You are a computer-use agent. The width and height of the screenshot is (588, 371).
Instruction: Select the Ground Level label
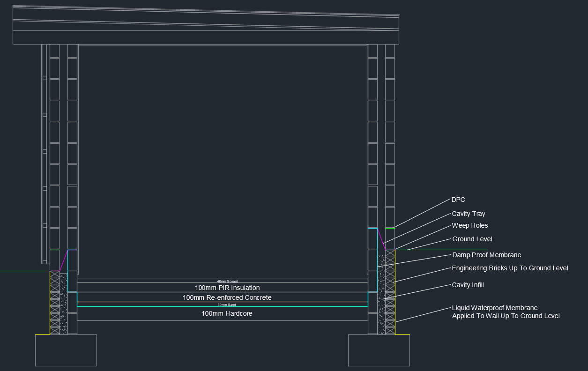pos(472,239)
